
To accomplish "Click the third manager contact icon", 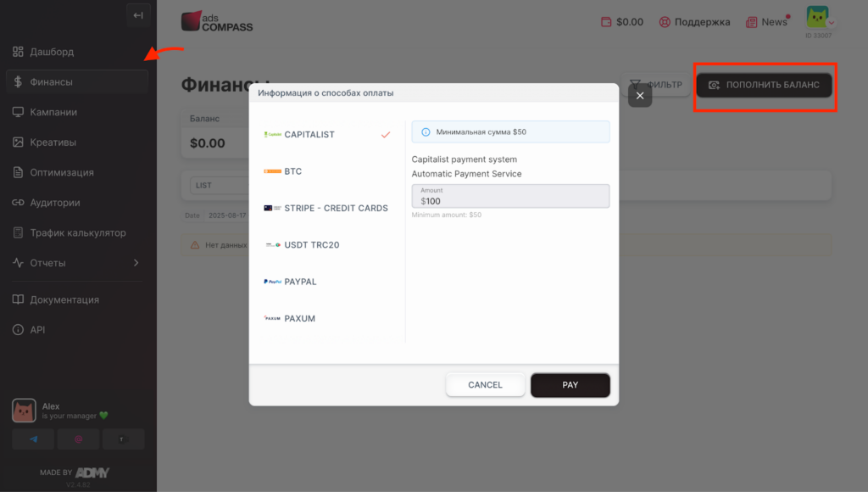I will tap(124, 439).
